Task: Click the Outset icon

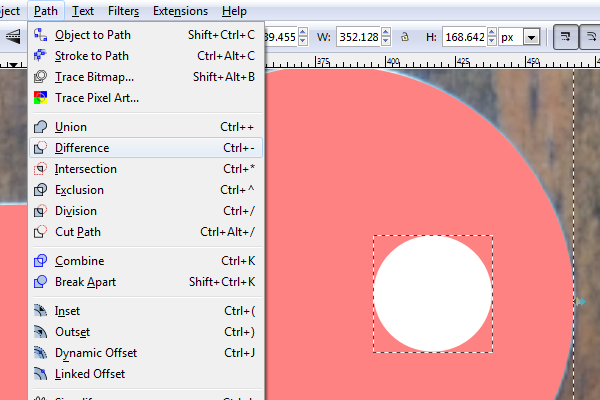Action: tap(40, 332)
